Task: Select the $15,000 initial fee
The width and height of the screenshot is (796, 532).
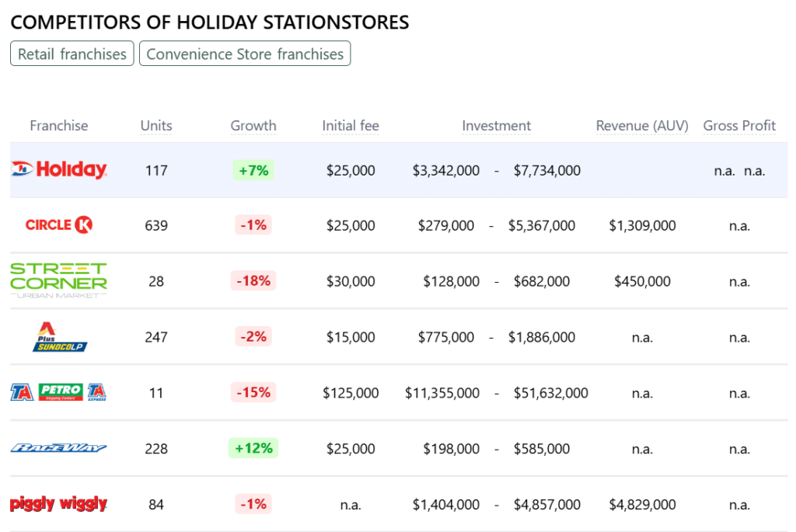Action: point(351,337)
